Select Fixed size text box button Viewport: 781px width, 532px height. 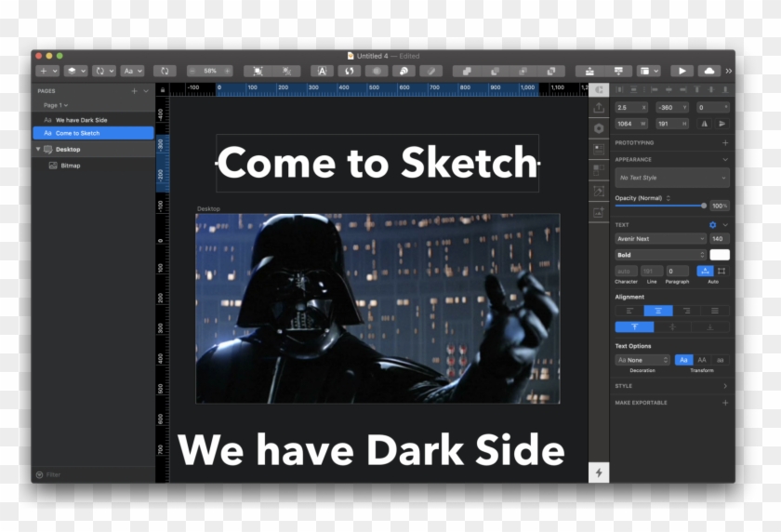pyautogui.click(x=721, y=271)
